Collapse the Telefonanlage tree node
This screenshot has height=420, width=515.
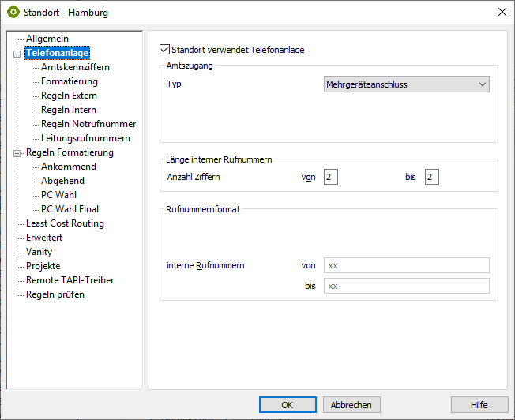tap(17, 54)
